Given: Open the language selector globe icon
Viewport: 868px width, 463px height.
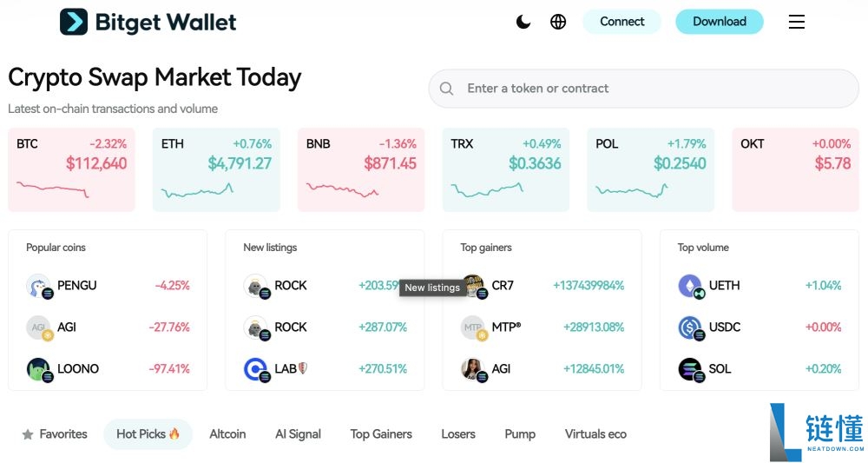Looking at the screenshot, I should pos(558,22).
